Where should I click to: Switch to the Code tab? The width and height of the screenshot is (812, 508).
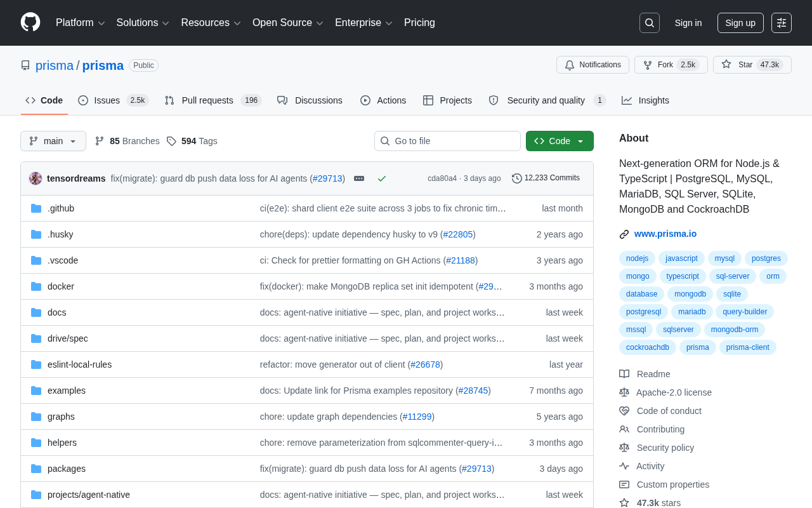[44, 100]
